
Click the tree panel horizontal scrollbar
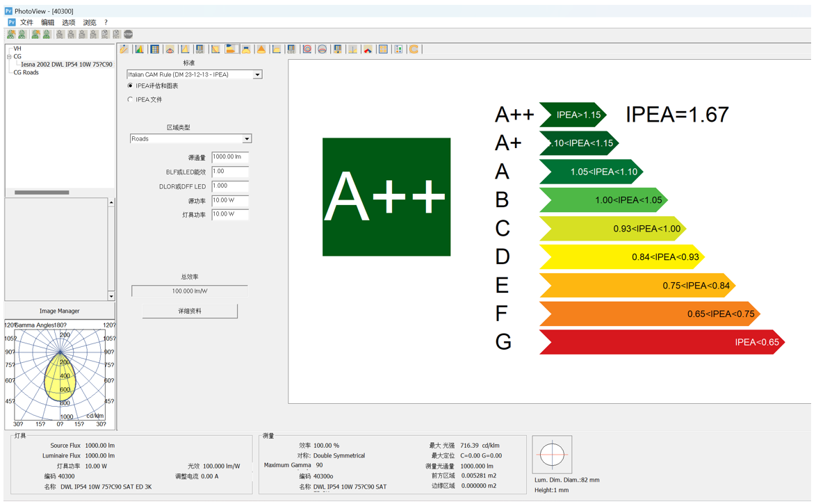[x=42, y=193]
